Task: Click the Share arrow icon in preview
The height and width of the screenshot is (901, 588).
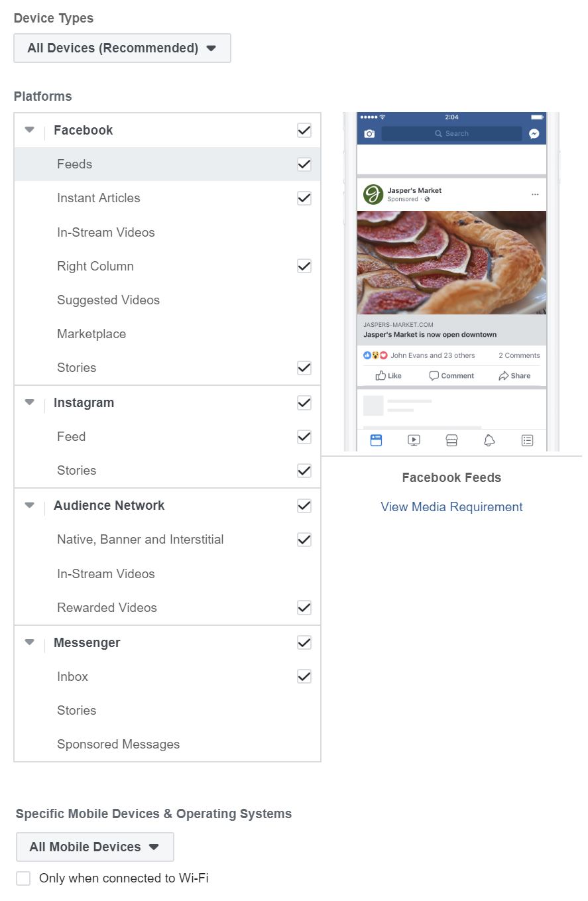Action: point(504,376)
